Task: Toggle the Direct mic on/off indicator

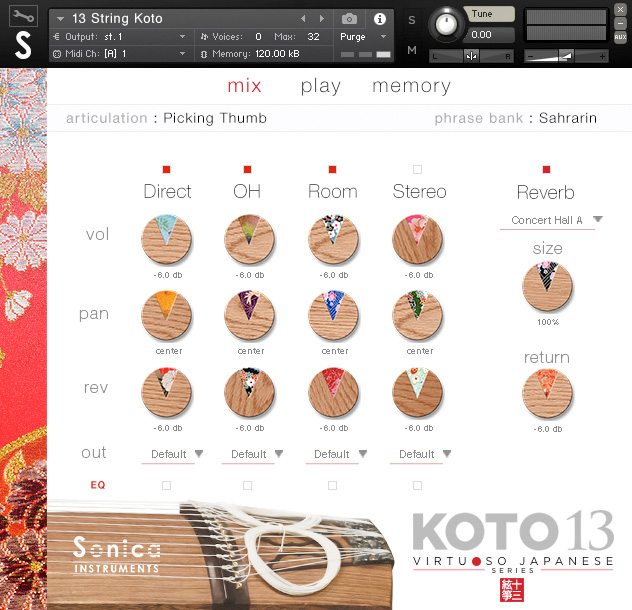Action: 166,169
